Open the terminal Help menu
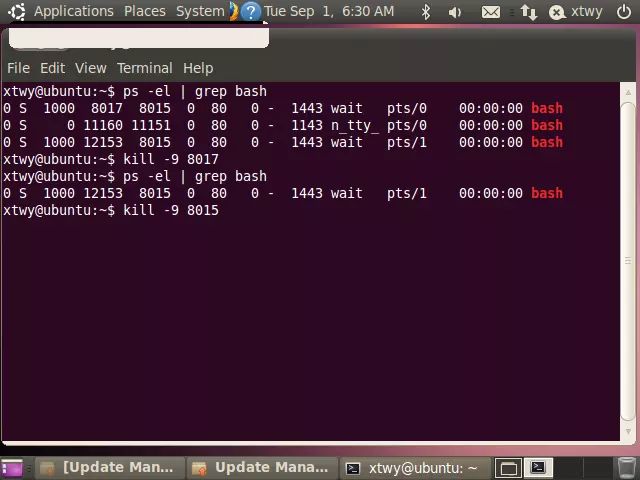640x480 pixels. [x=198, y=68]
